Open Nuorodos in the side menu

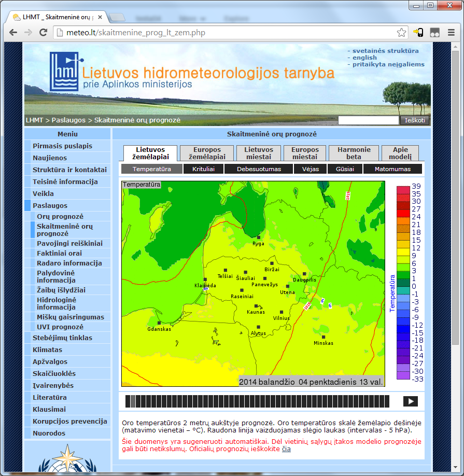click(x=67, y=433)
